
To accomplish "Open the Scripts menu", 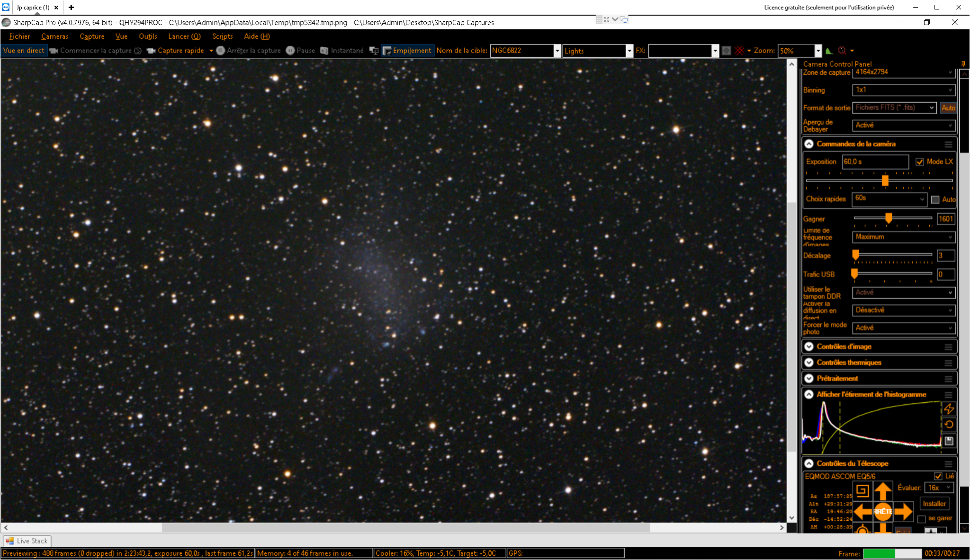I will coord(222,36).
